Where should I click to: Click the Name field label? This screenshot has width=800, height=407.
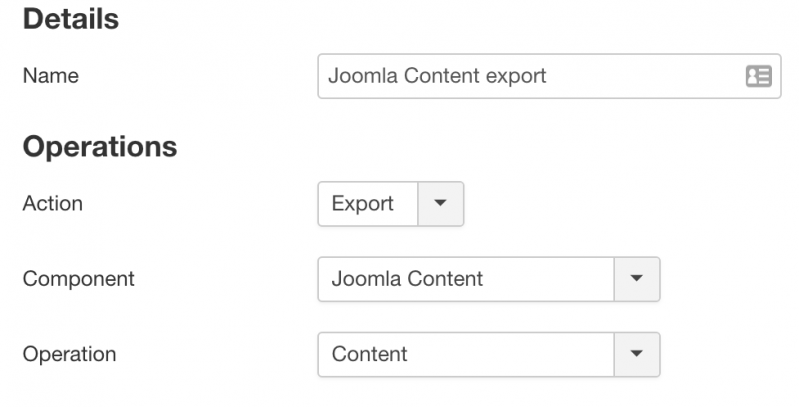(x=51, y=76)
